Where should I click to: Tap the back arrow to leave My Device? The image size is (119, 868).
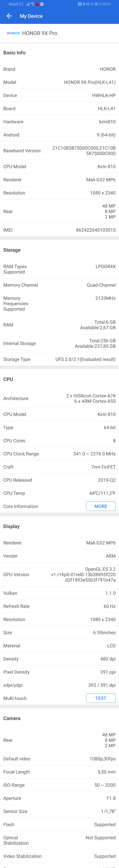[9, 16]
